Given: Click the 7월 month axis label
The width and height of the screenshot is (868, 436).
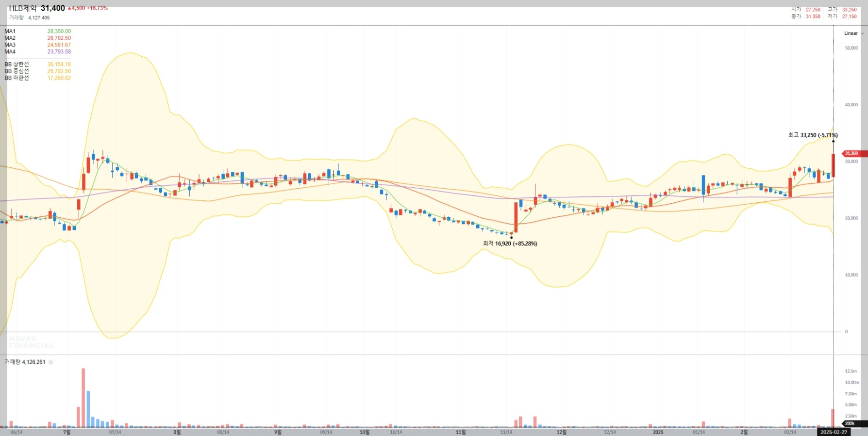Looking at the screenshot, I should 67,432.
